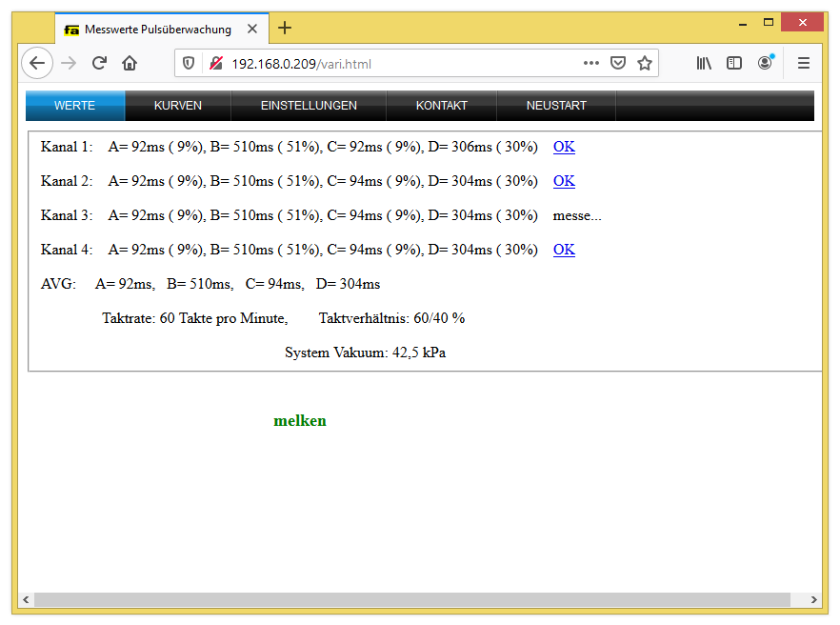The height and width of the screenshot is (625, 840).
Task: Open the KONTAKT page
Action: [x=442, y=106]
